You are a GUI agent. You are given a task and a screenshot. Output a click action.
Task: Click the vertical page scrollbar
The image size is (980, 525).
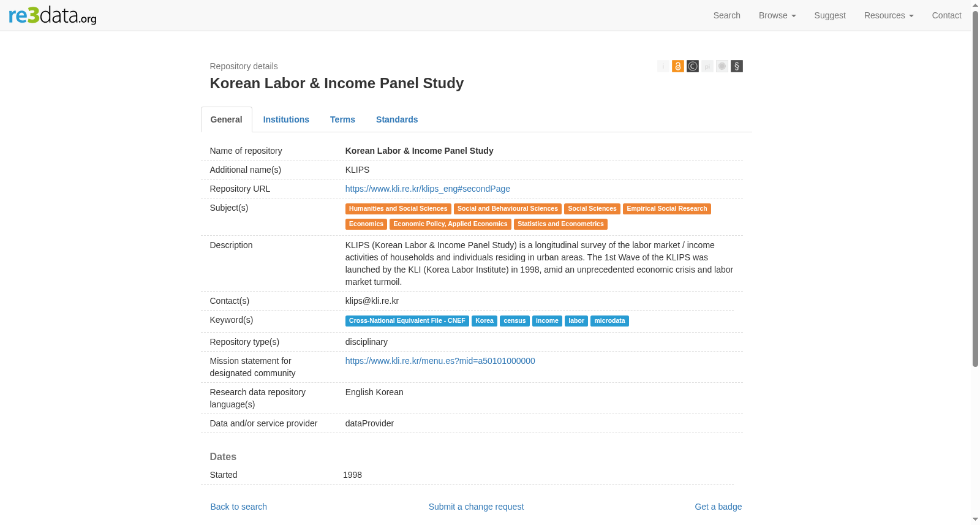click(x=975, y=190)
